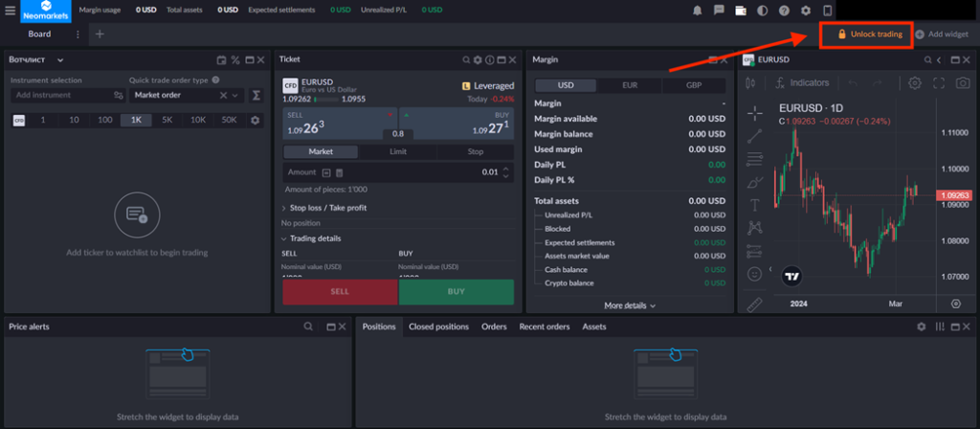The width and height of the screenshot is (980, 429).
Task: Select the 1K quick trade amount
Action: tap(136, 120)
